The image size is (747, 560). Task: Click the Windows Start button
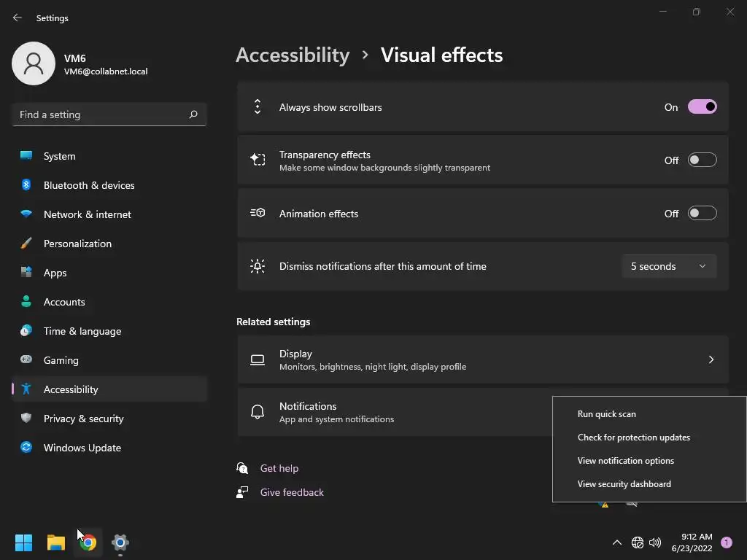point(24,542)
